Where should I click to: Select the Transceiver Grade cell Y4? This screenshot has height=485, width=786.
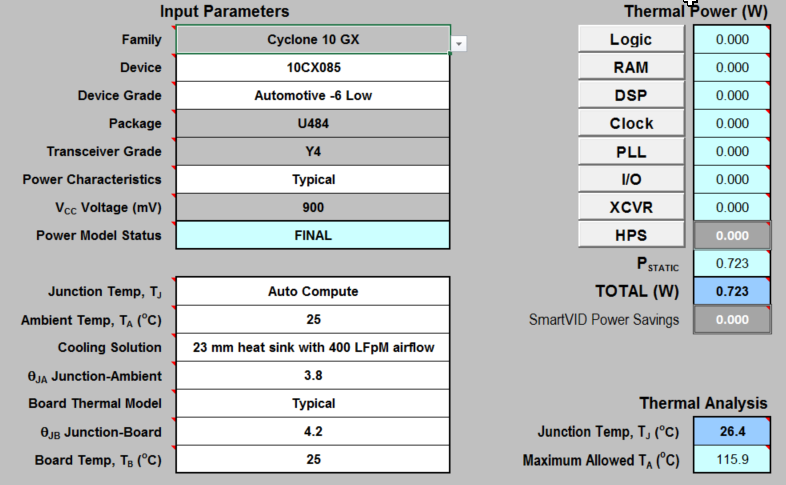[313, 152]
